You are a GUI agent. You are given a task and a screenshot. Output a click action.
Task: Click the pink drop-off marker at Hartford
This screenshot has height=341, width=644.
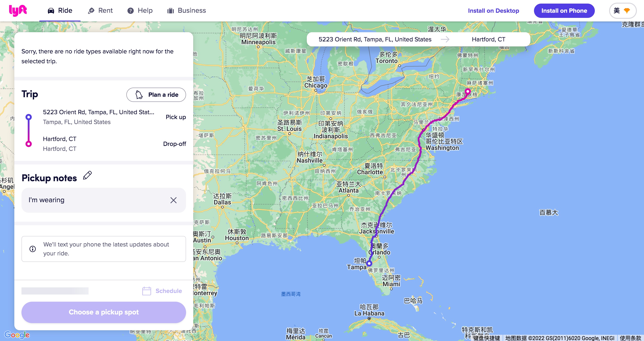(x=468, y=91)
